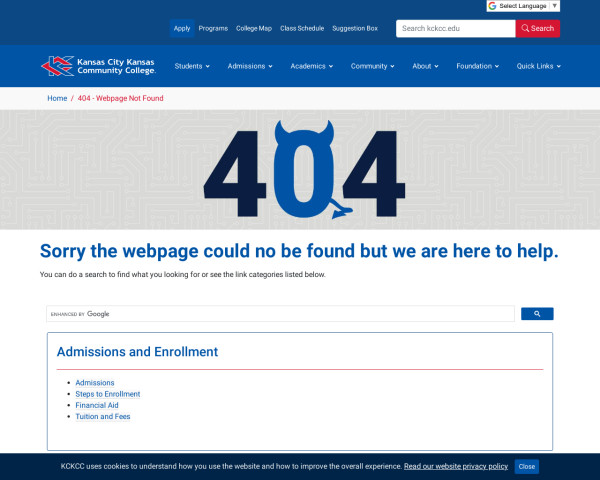
Task: Expand the Community menu
Action: pyautogui.click(x=372, y=66)
